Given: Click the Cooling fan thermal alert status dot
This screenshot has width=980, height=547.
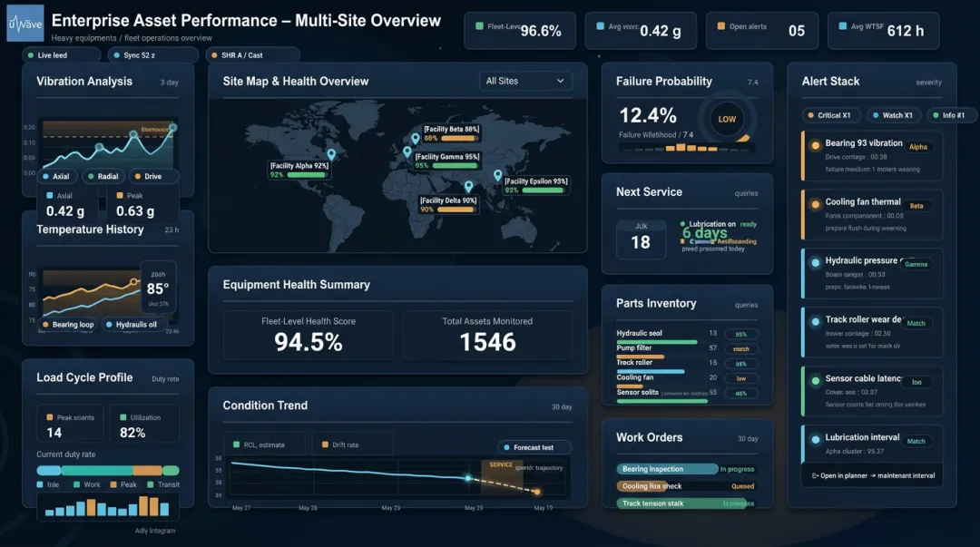Looking at the screenshot, I should click(815, 204).
